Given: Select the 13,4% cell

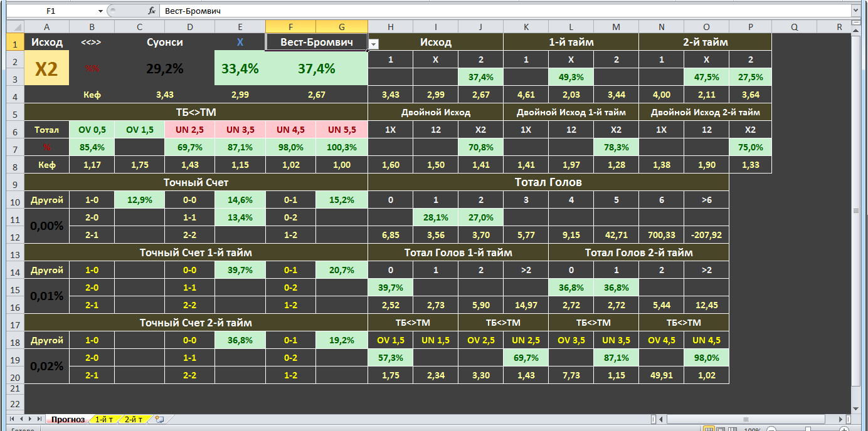Looking at the screenshot, I should pyautogui.click(x=240, y=217).
